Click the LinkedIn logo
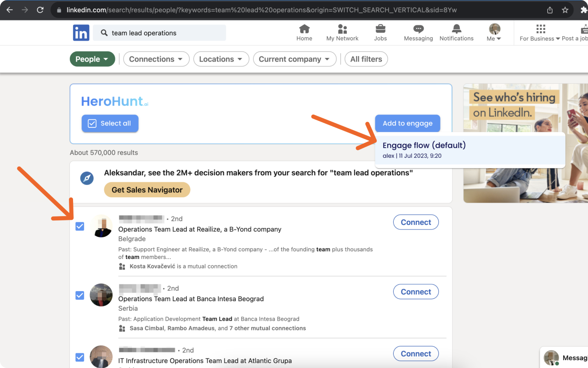This screenshot has height=368, width=588. pos(81,33)
